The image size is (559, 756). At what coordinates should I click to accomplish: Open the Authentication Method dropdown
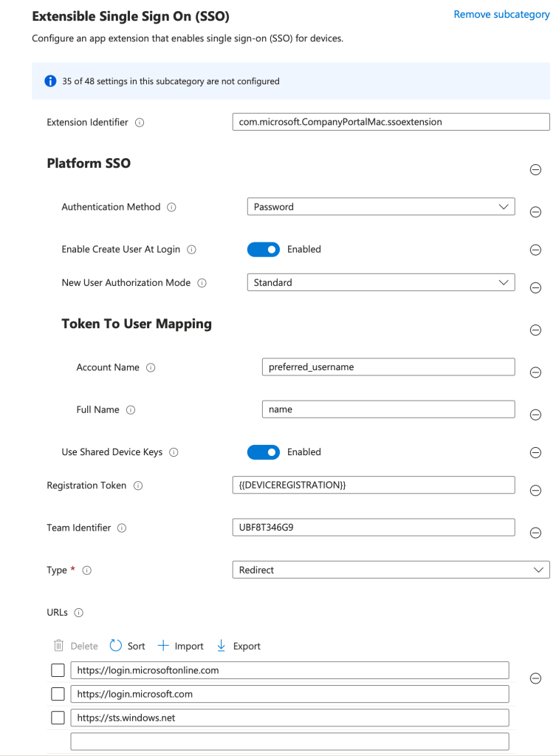coord(380,207)
